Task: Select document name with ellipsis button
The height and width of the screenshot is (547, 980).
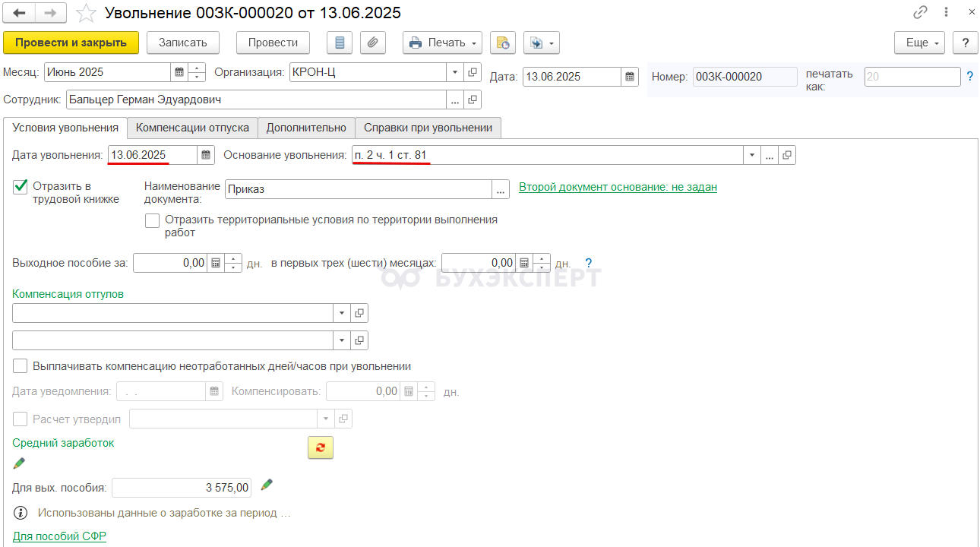Action: point(501,189)
